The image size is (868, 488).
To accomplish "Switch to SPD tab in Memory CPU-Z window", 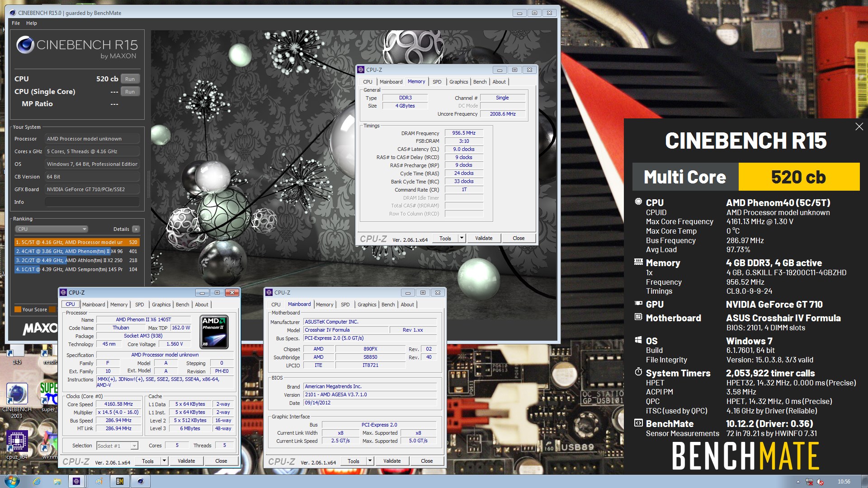I will [x=437, y=82].
